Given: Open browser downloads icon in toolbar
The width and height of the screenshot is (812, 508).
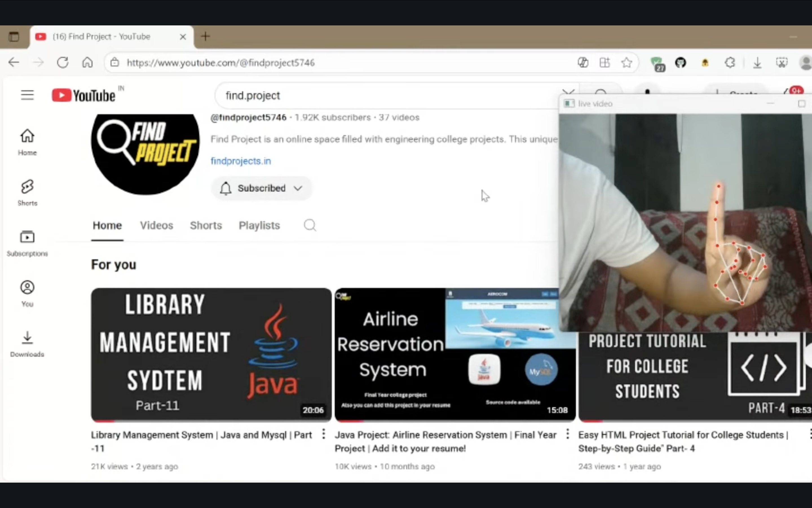Looking at the screenshot, I should 757,63.
